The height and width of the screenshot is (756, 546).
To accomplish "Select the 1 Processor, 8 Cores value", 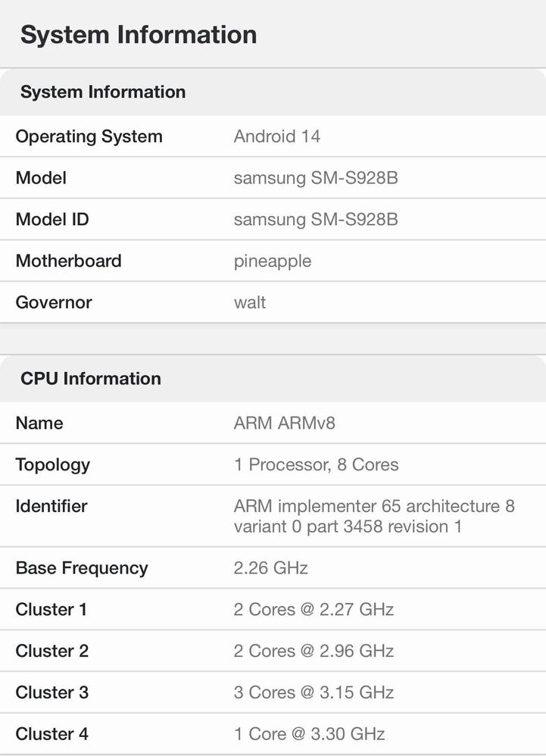I will 316,464.
